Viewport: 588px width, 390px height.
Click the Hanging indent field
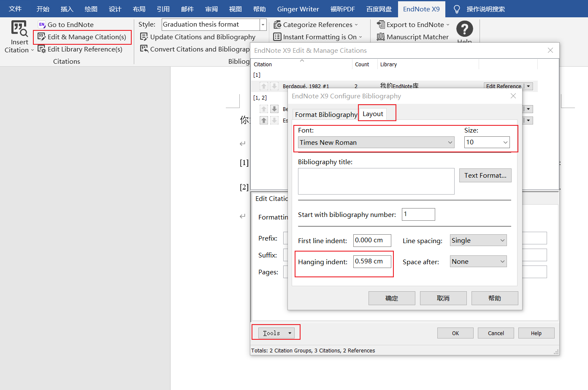(x=372, y=262)
